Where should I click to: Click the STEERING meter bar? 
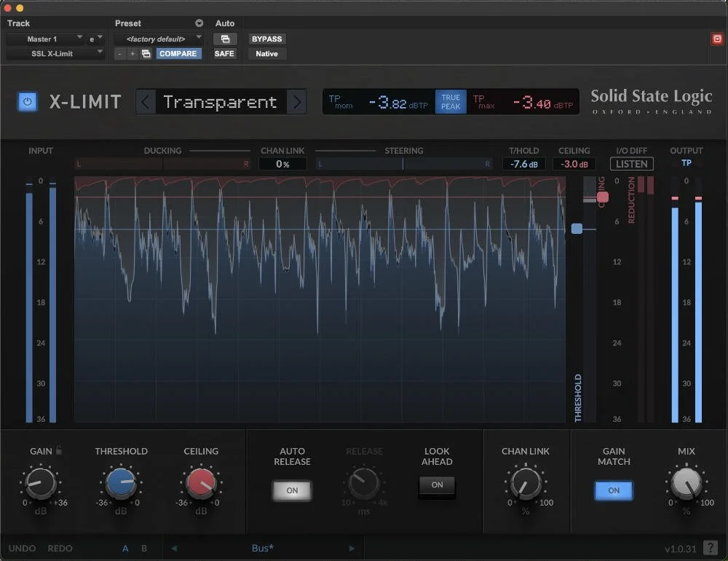click(403, 164)
